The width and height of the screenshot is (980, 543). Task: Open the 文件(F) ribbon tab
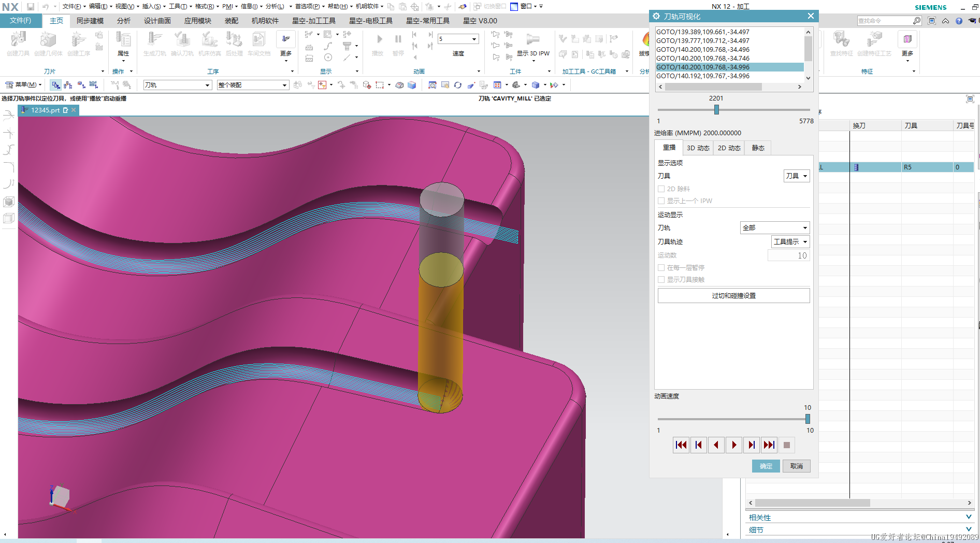pos(21,21)
